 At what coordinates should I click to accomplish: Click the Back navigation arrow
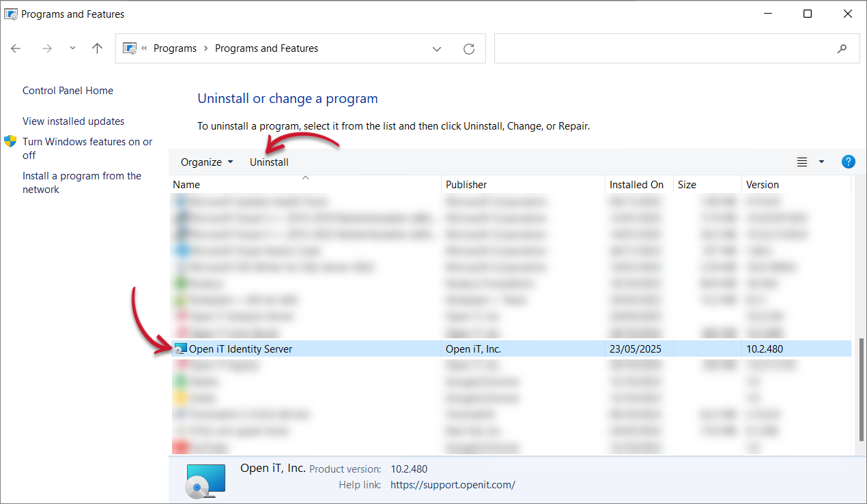click(16, 48)
